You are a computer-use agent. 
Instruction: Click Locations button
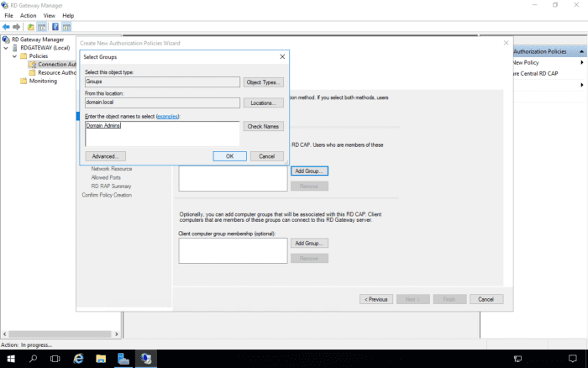tap(263, 103)
